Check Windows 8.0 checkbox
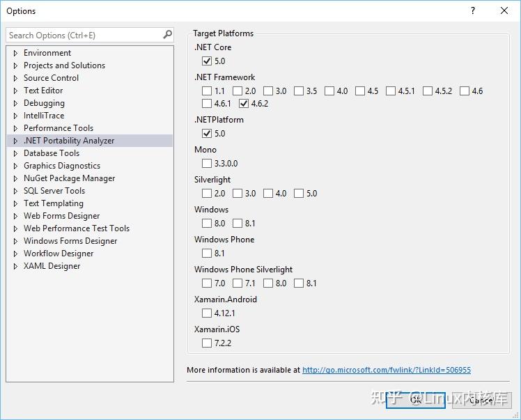The width and height of the screenshot is (521, 420). (207, 223)
